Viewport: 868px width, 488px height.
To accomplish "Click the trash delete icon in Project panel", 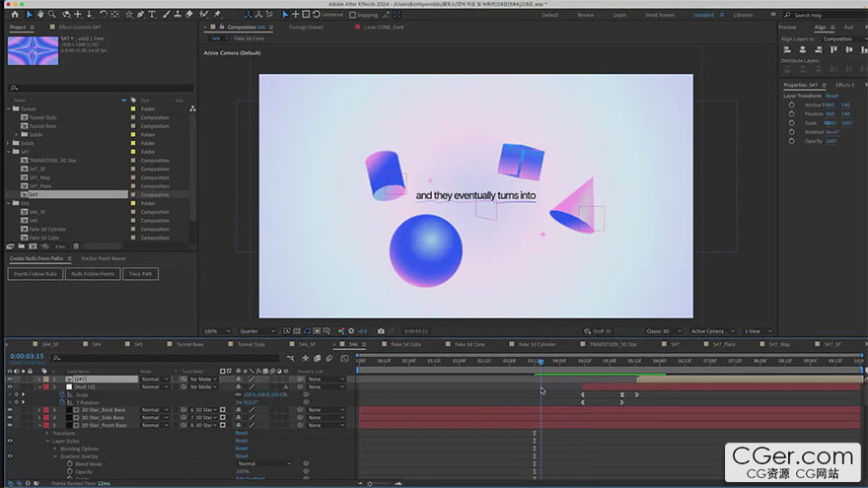I will [76, 246].
